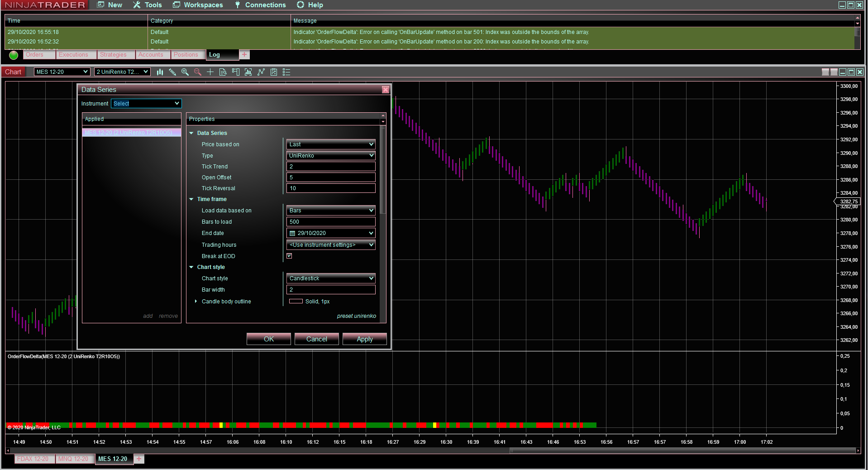Click the add link under Applied list
The image size is (868, 470).
[x=148, y=316]
